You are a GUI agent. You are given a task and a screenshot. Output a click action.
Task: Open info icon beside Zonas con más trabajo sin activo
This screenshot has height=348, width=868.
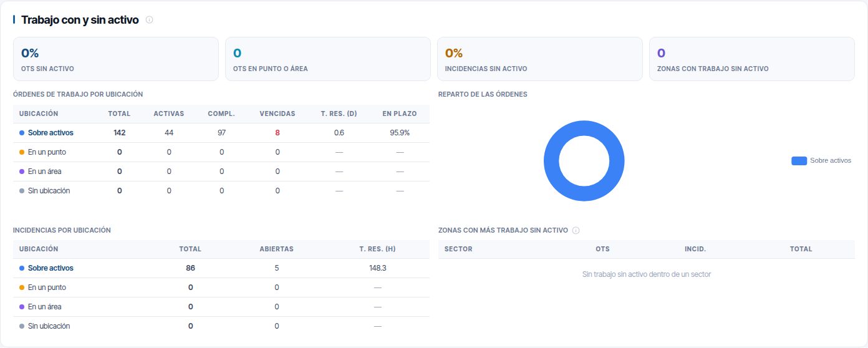point(576,230)
